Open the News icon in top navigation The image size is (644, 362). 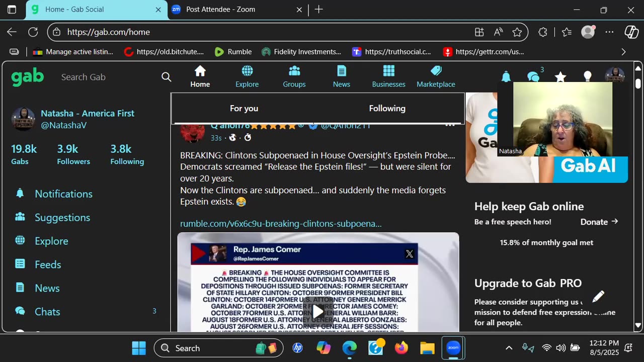pyautogui.click(x=342, y=76)
